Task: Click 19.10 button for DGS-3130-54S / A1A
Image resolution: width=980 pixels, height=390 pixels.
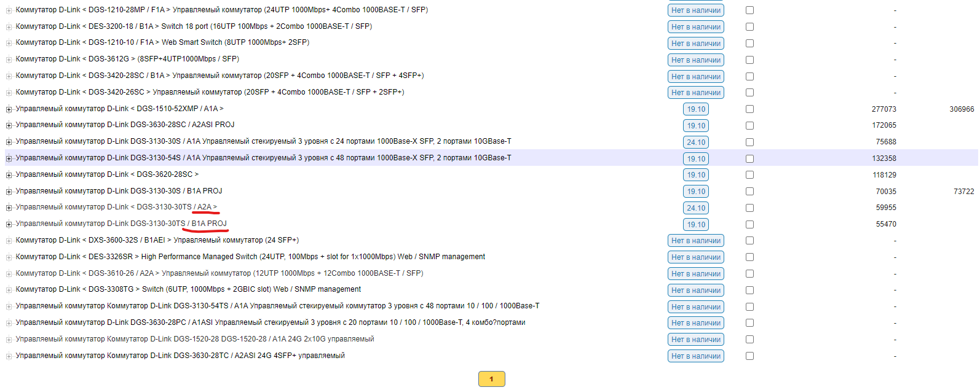Action: [696, 158]
